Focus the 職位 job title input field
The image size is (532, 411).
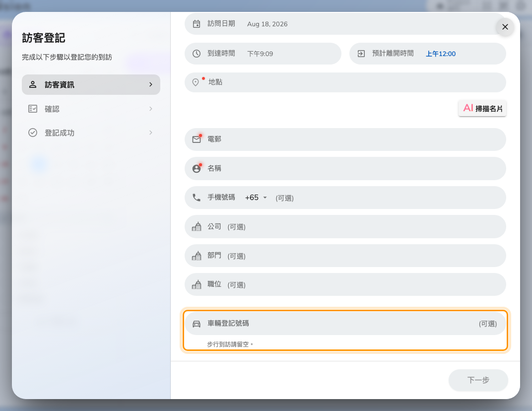pyautogui.click(x=345, y=284)
